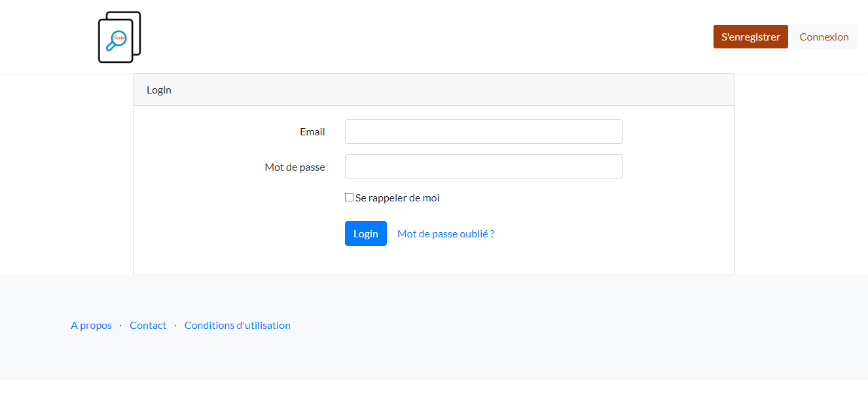Enable the Se rappeler de moi checkbox
Screen dimensions: 868x410
point(349,197)
